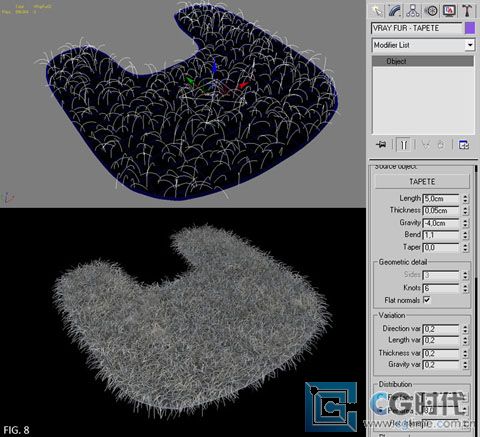Screen dimensions: 480x437
Task: Open the Utilities hammer tab
Action: click(467, 11)
